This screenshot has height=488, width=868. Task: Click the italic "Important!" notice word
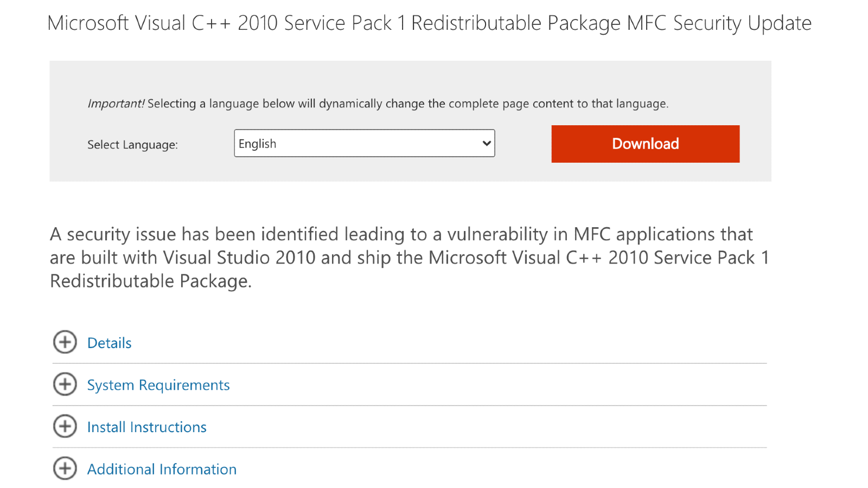(116, 104)
